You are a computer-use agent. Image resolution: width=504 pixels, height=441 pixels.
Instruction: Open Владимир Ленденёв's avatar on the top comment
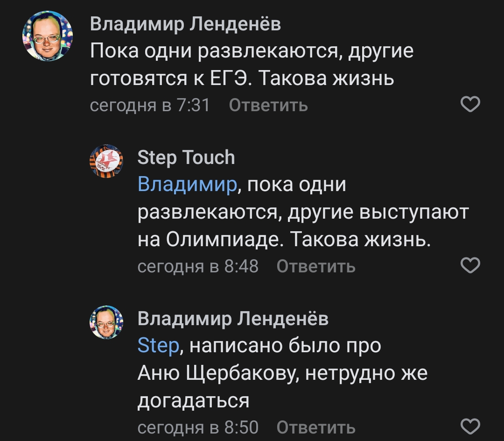pos(48,36)
